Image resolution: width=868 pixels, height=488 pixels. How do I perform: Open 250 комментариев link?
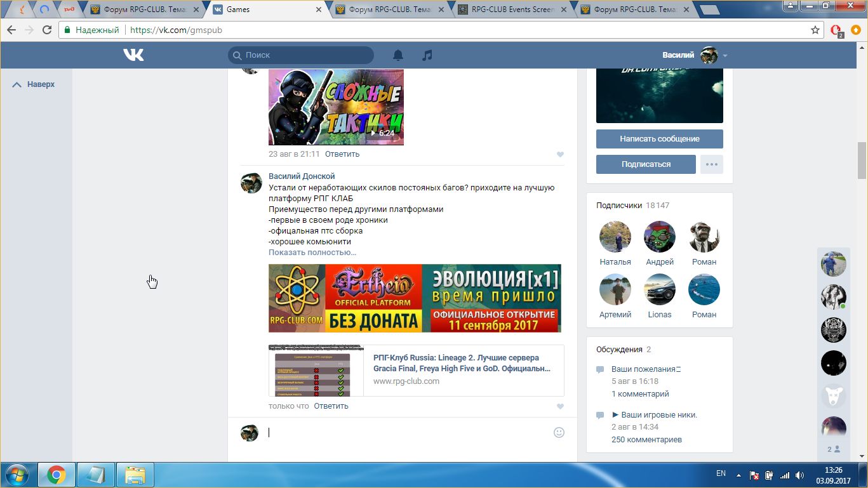(646, 439)
